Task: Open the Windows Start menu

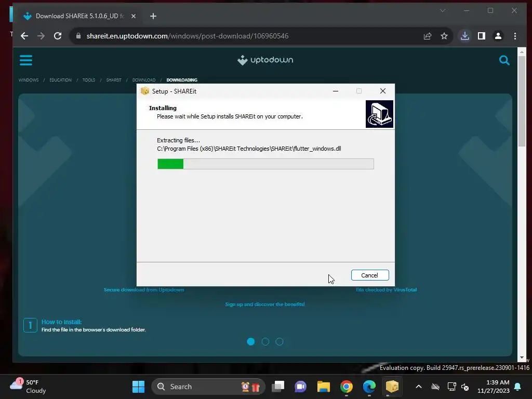Action: coord(138,387)
